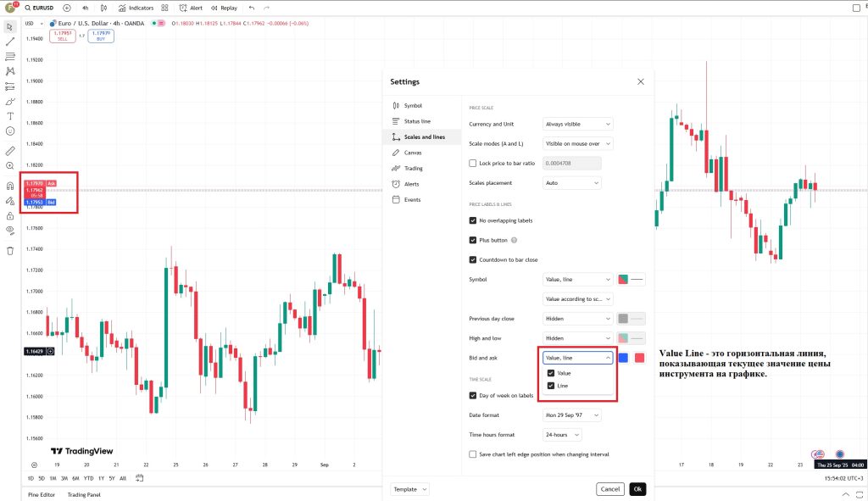This screenshot has height=501, width=868.
Task: Add a symbol to compare with the plus icon
Action: 67,8
